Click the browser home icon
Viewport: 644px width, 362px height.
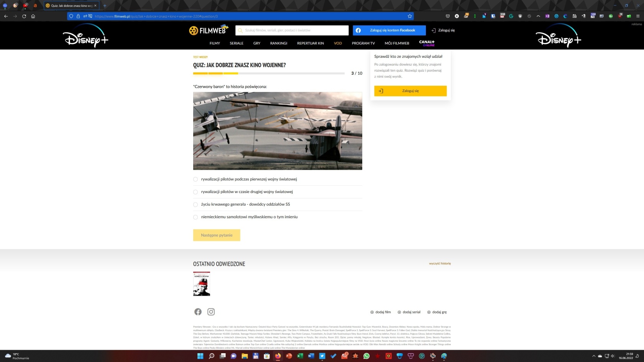coord(33,16)
